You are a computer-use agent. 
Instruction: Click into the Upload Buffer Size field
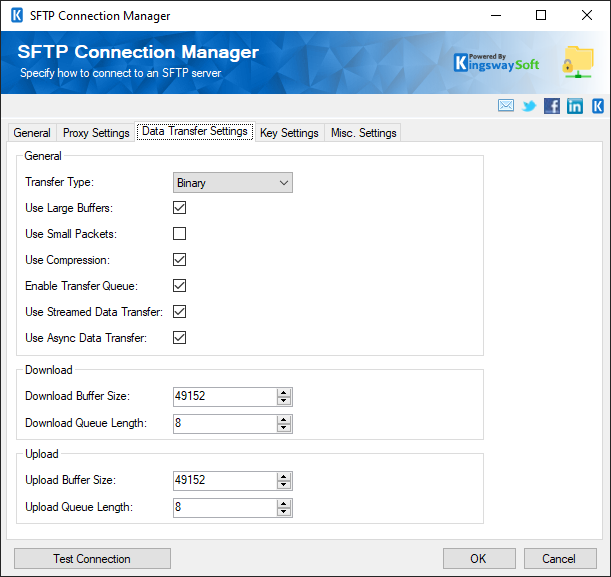pos(224,480)
